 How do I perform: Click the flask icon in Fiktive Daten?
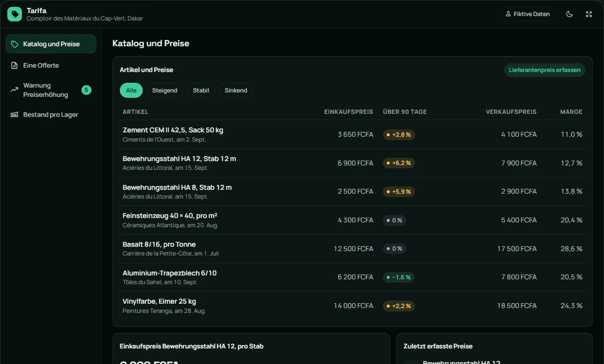click(x=508, y=14)
